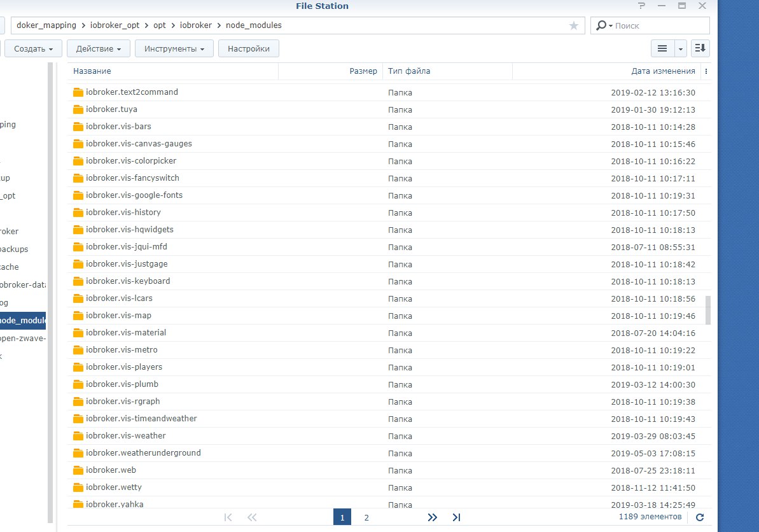Select page 1 in pagination

point(342,517)
